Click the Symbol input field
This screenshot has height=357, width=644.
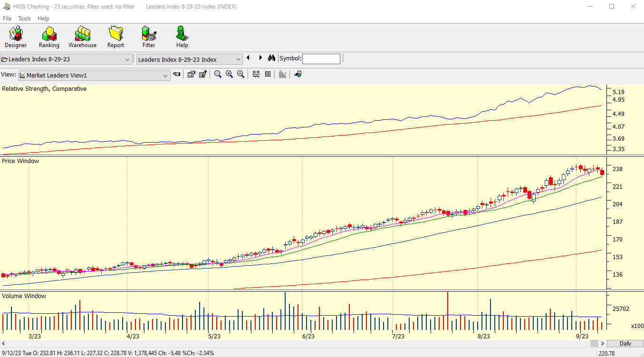[x=321, y=59]
